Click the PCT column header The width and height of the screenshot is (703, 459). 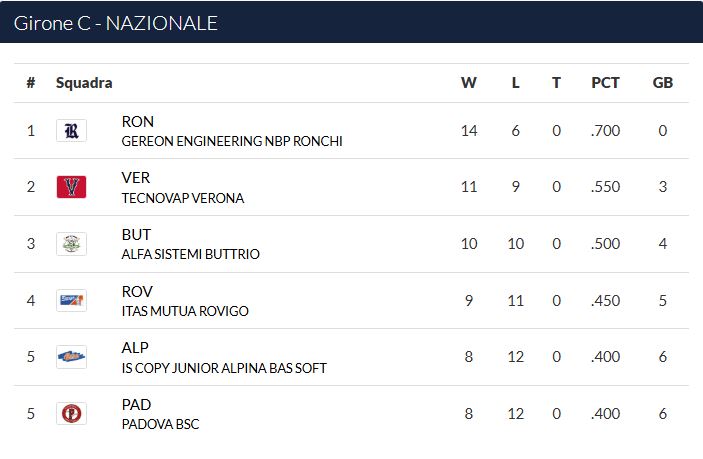(605, 82)
